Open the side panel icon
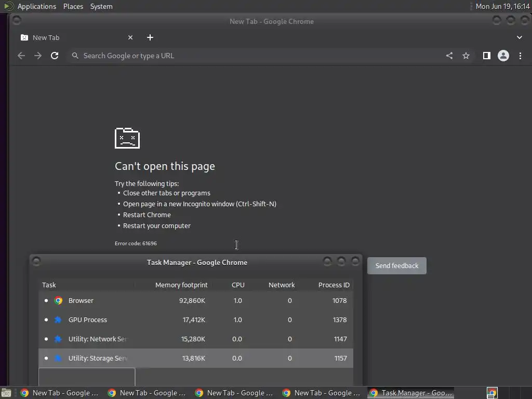The image size is (532, 399). [486, 56]
